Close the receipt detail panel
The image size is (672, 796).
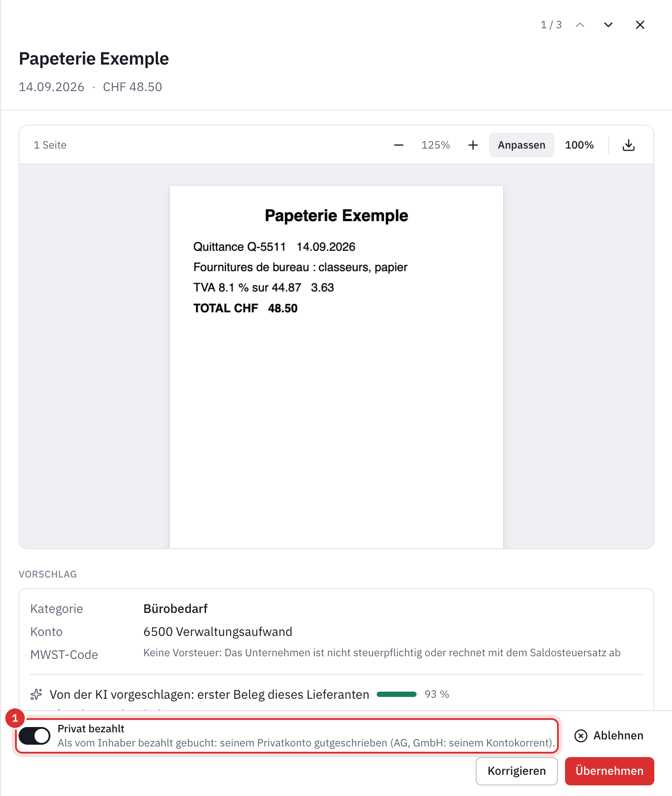pos(640,25)
